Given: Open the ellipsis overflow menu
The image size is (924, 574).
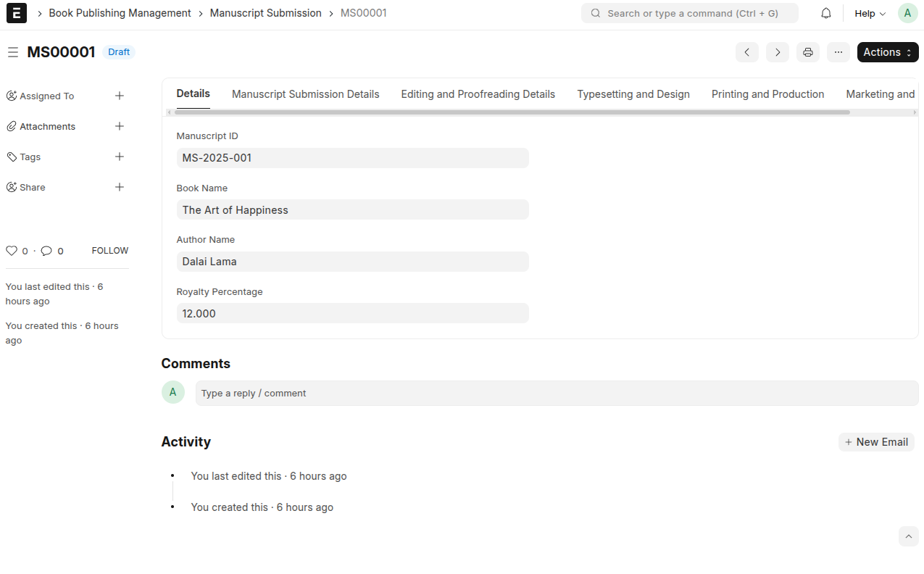Looking at the screenshot, I should (838, 51).
